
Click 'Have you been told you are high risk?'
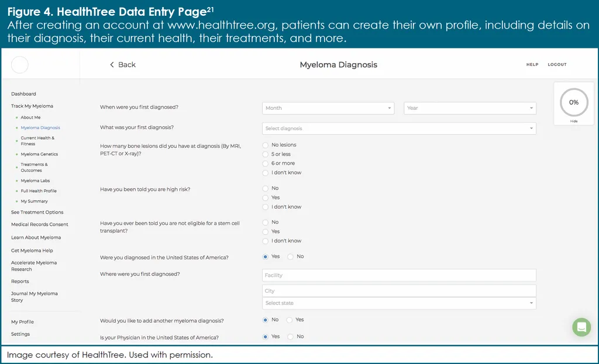tap(145, 189)
